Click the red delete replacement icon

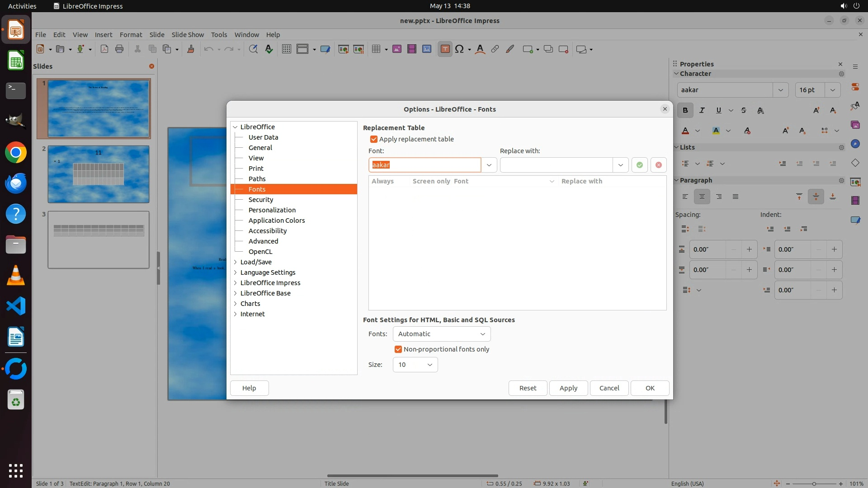tap(658, 165)
